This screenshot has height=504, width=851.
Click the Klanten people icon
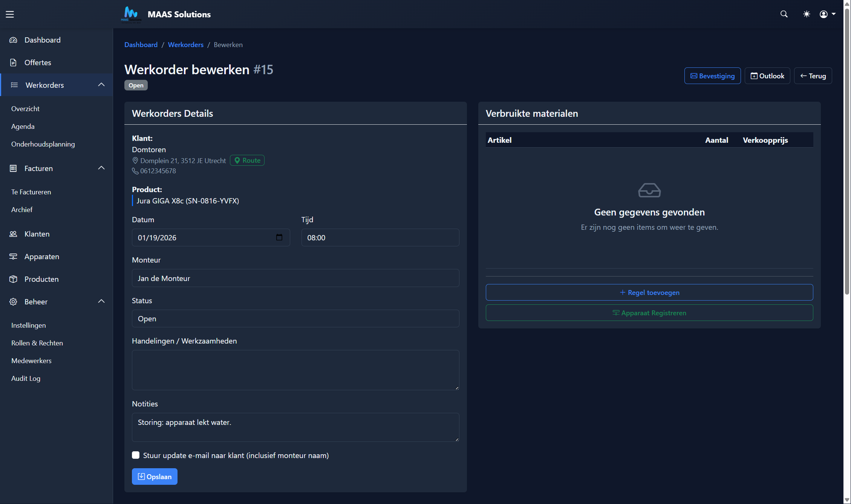(x=13, y=234)
